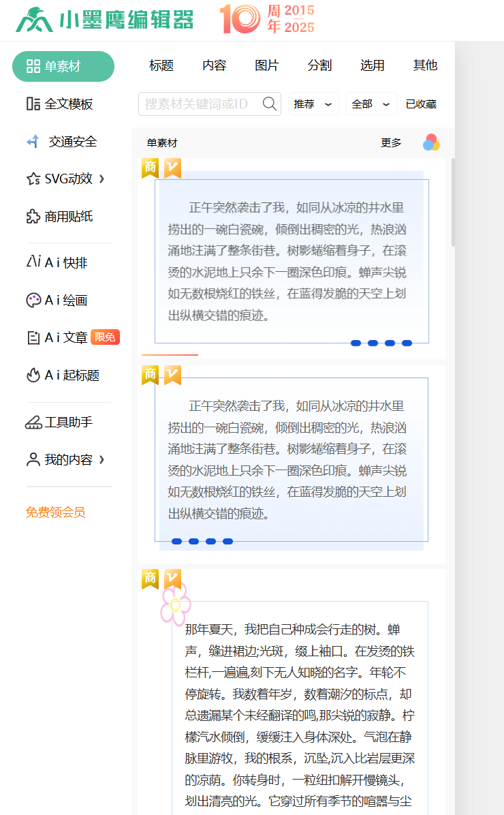
Task: Switch to the 标题 tab
Action: pos(161,65)
